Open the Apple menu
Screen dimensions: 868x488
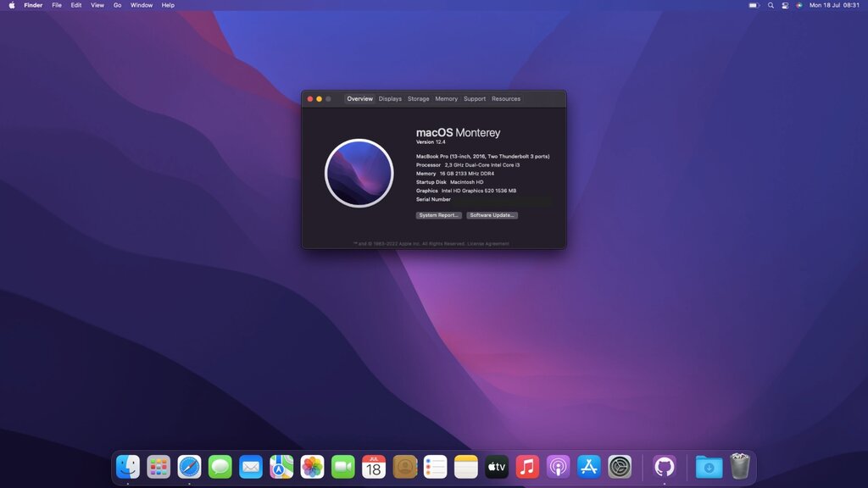[12, 5]
